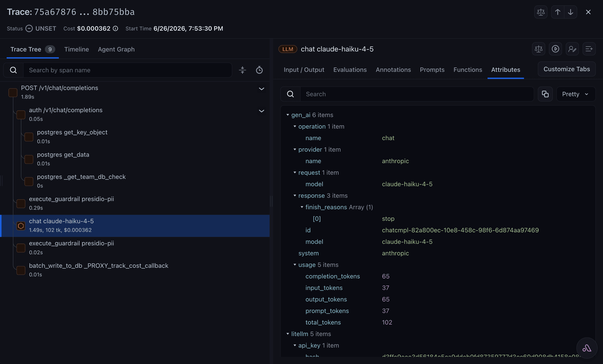Click the scales icon beside chat claude-haiku-4-5
This screenshot has height=364, width=603.
pos(538,49)
